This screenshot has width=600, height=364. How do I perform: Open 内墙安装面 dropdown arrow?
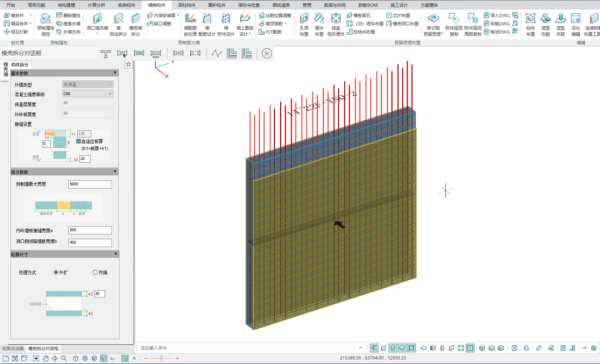pyautogui.click(x=178, y=15)
